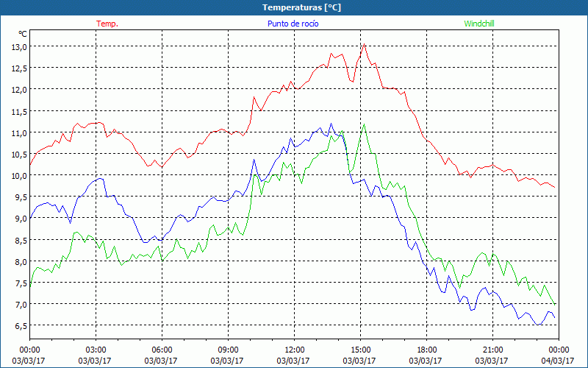588x368 pixels.
Task: Click the 21:00 time axis label
Action: tap(492, 350)
